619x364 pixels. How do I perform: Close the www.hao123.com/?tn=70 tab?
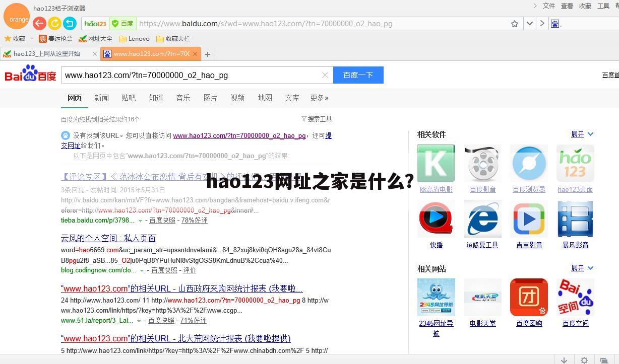tap(195, 54)
